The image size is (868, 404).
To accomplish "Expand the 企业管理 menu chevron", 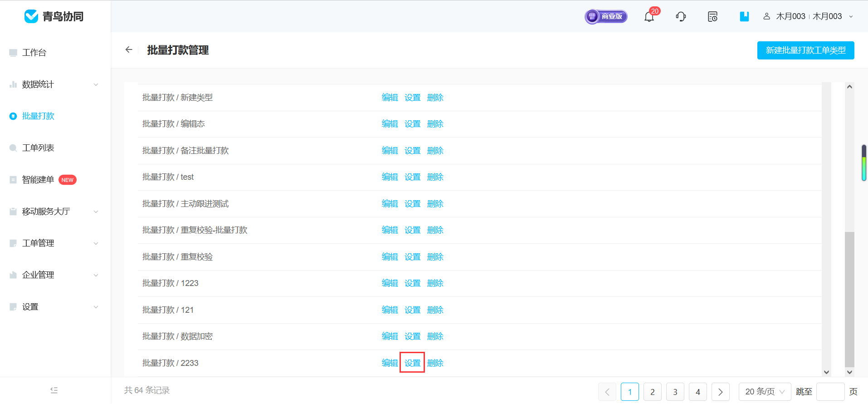I will pos(96,275).
